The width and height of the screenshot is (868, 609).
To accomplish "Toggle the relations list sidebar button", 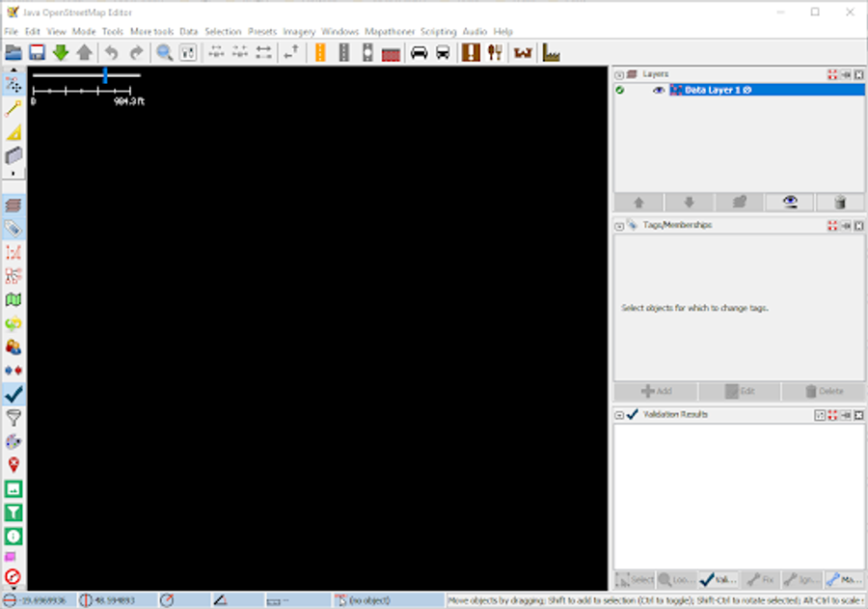I will 14,276.
